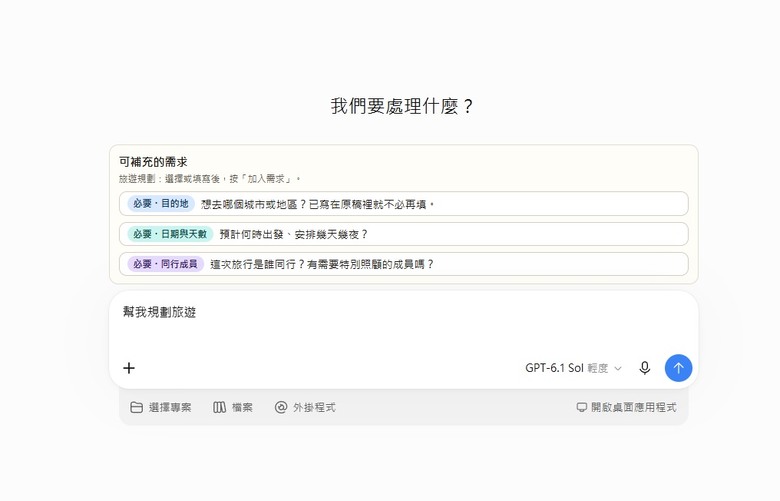Click the 外掛程式 label
The height and width of the screenshot is (501, 780).
314,407
